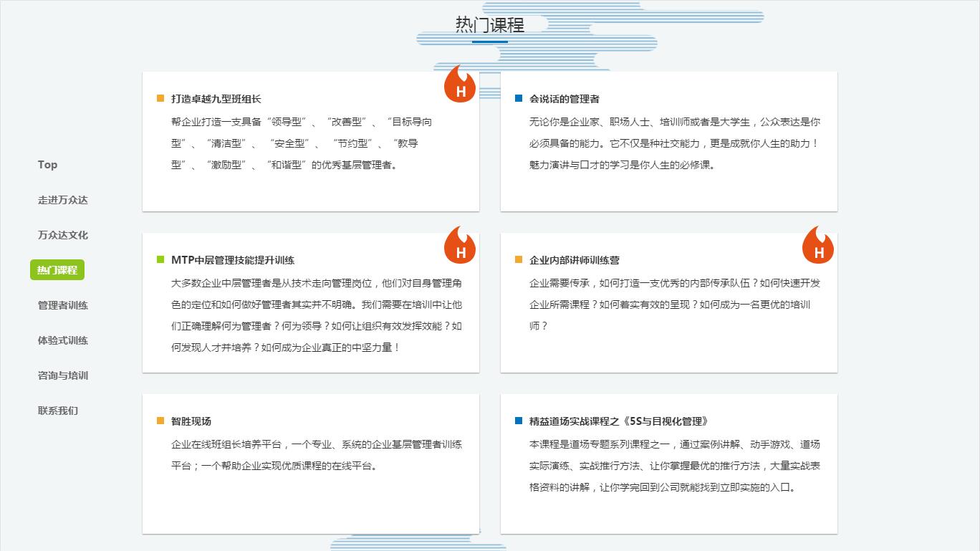Navigate to 管理者训练 section

pos(62,305)
